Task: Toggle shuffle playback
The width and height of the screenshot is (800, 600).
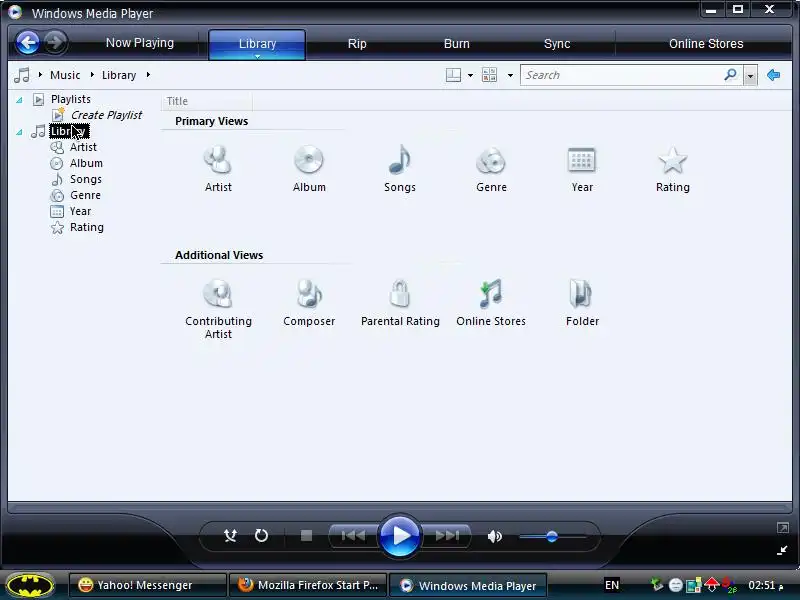Action: [230, 536]
